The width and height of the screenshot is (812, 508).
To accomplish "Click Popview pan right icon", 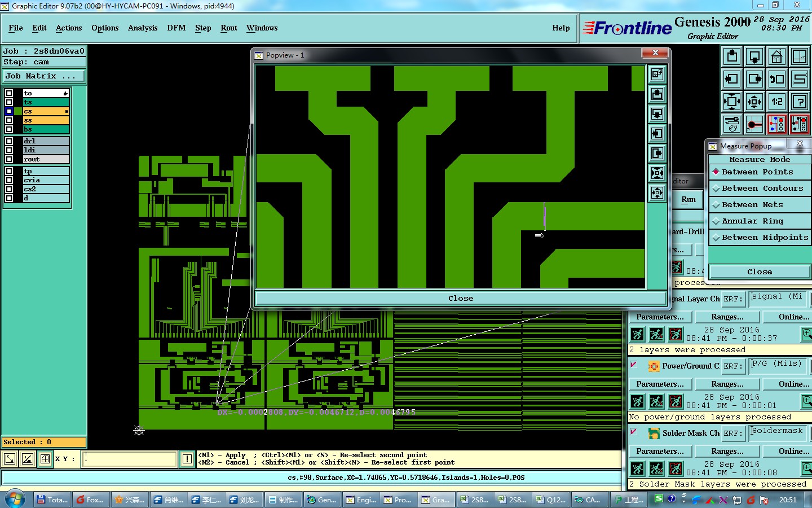I will [x=657, y=153].
